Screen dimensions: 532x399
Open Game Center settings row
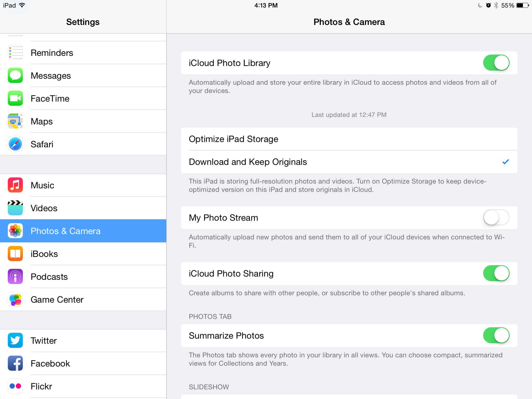[x=83, y=300]
